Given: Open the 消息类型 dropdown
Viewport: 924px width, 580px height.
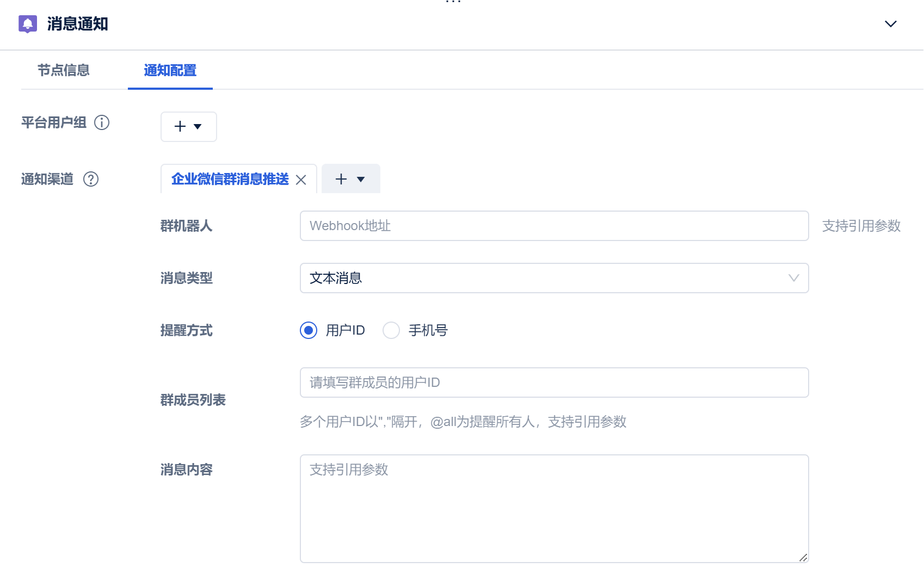Looking at the screenshot, I should click(554, 278).
